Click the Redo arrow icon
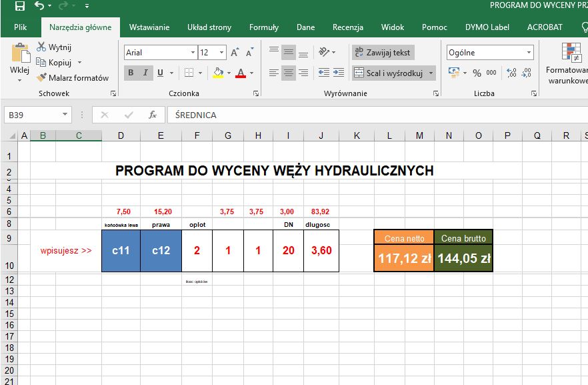Viewport: 588px width, 385px height. (63, 5)
